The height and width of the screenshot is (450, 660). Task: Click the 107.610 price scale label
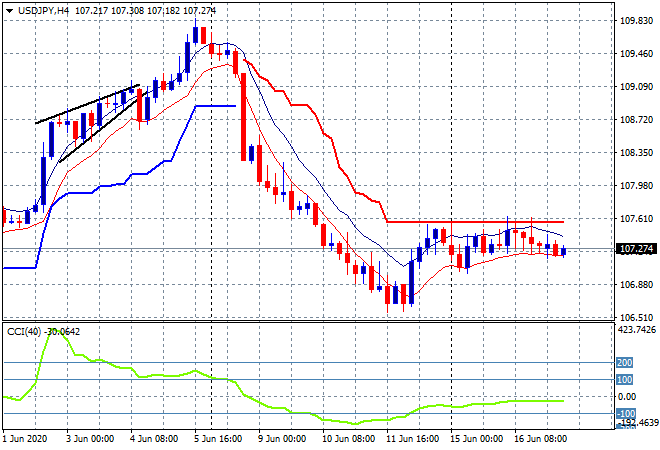click(x=636, y=218)
